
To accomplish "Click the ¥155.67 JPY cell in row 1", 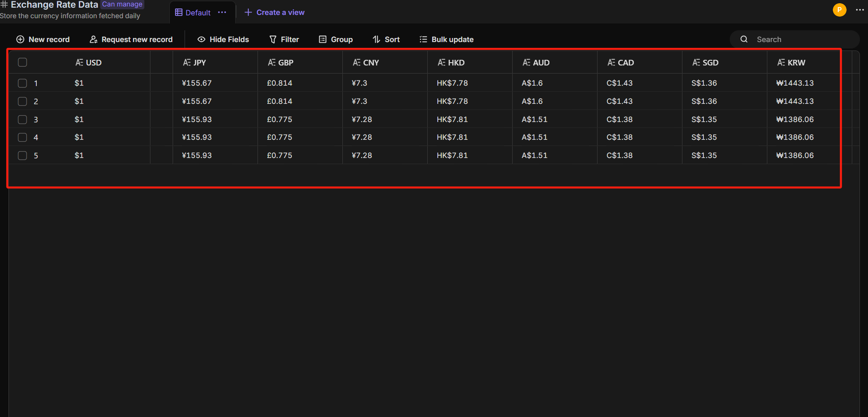I will [215, 83].
